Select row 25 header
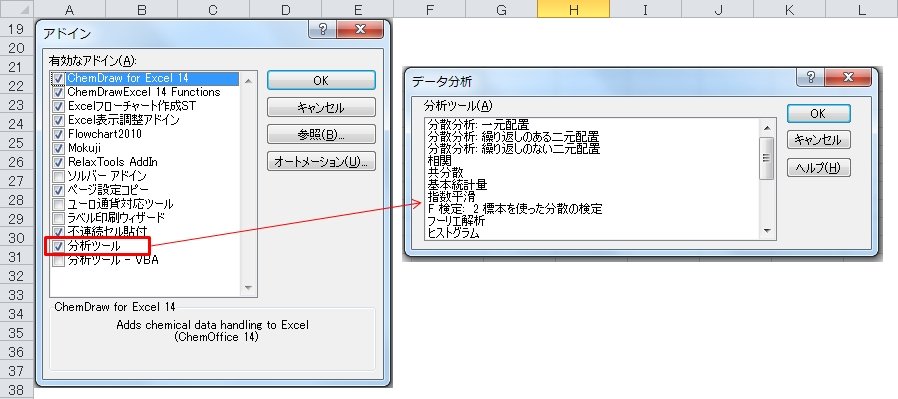Screen dimensions: 898x399 coord(17,143)
